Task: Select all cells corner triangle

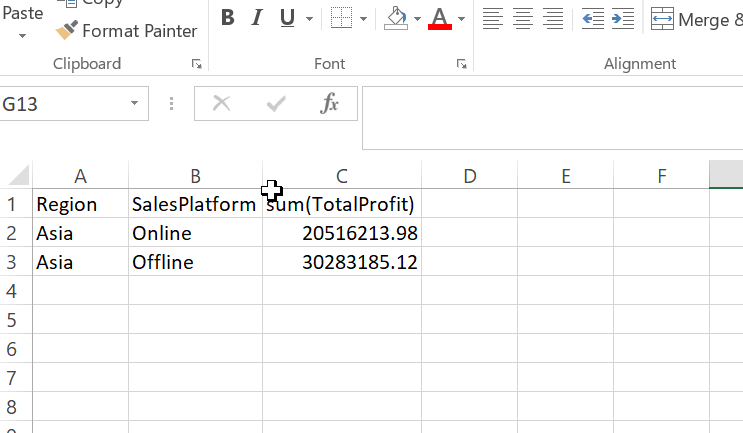Action: pos(19,175)
